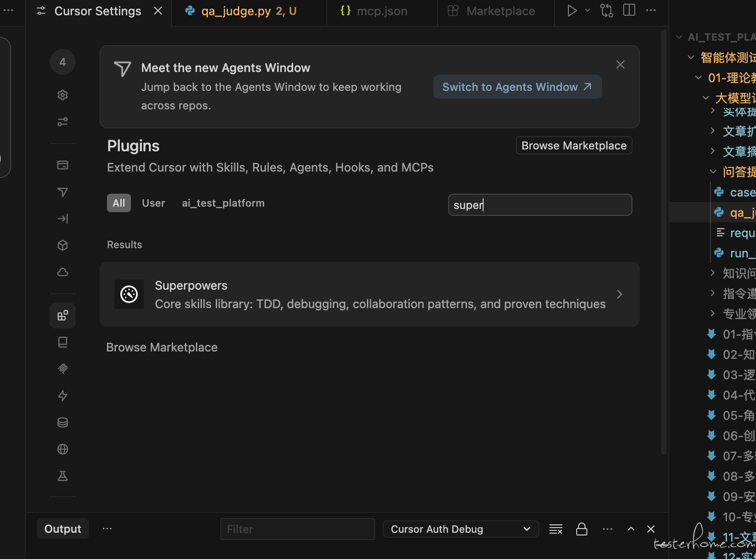Click the Browse Marketplace link below results
Viewport: 756px width, 559px height.
[162, 347]
